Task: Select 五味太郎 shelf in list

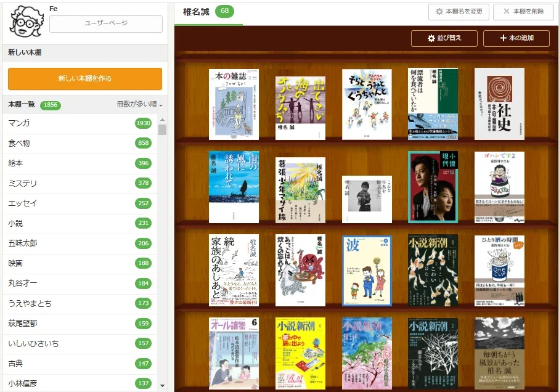Action: (80, 243)
